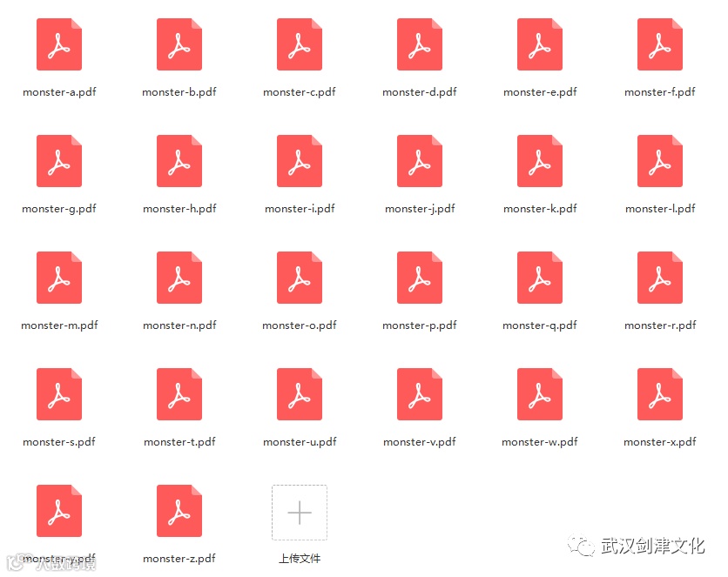Open monster-k.pdf PDF icon
The image size is (728, 577).
[x=540, y=161]
